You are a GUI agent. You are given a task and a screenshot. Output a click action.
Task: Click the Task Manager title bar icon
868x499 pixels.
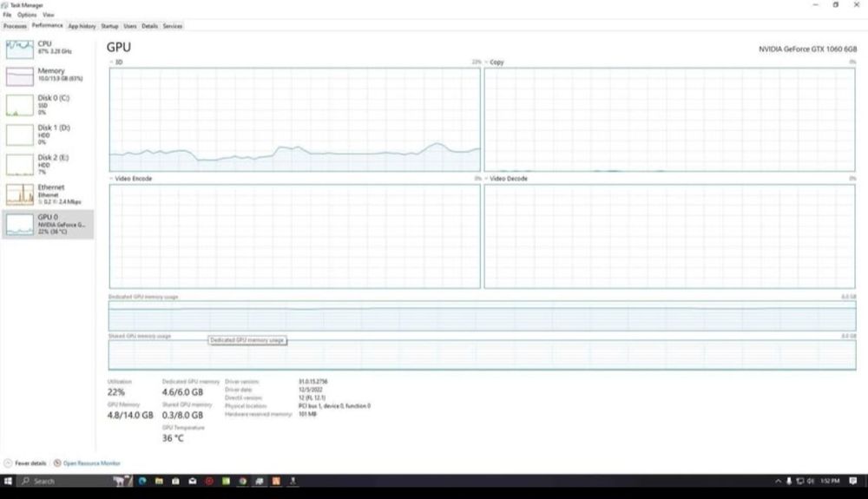pos(5,5)
